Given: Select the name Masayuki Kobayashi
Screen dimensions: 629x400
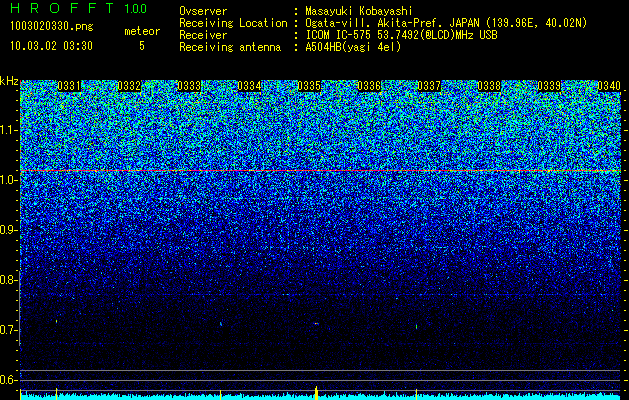Looking at the screenshot, I should click(x=359, y=11).
